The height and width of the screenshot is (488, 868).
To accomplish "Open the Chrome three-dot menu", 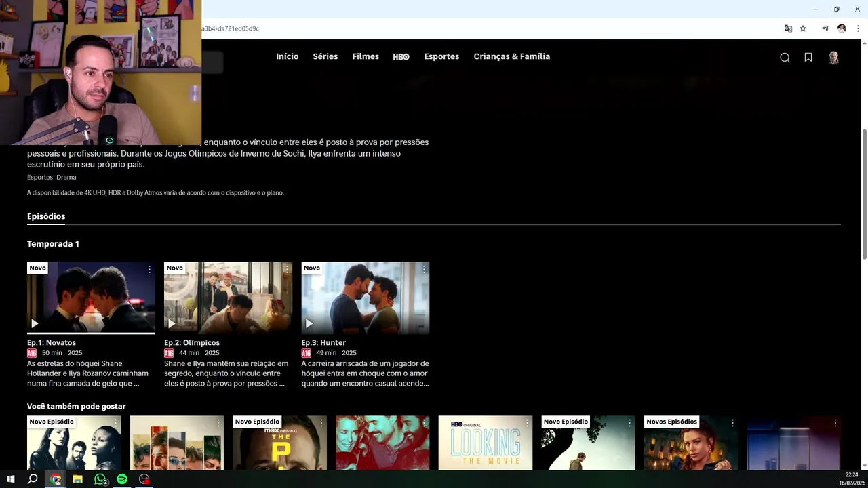I will tap(858, 28).
